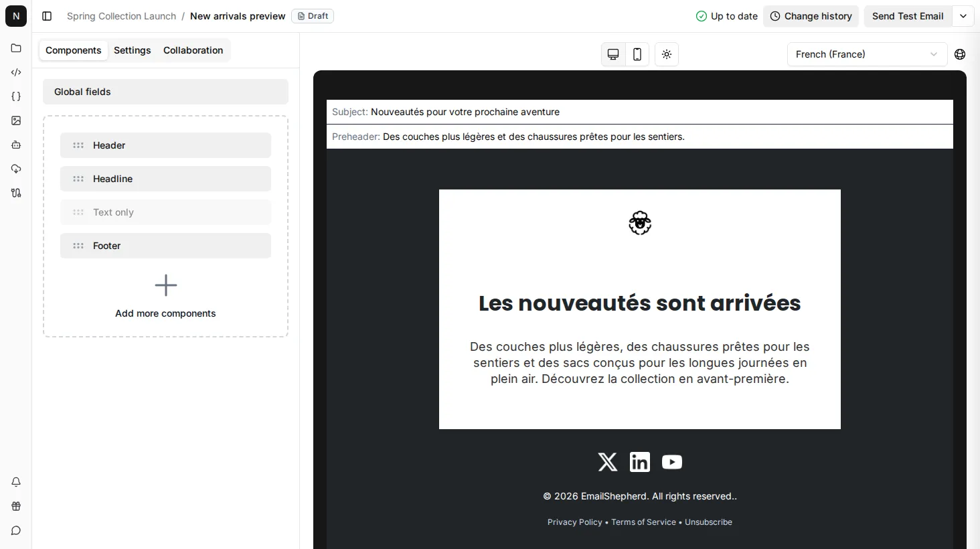Image resolution: width=980 pixels, height=549 pixels.
Task: Open the cloud download icon in left rail
Action: click(x=16, y=169)
